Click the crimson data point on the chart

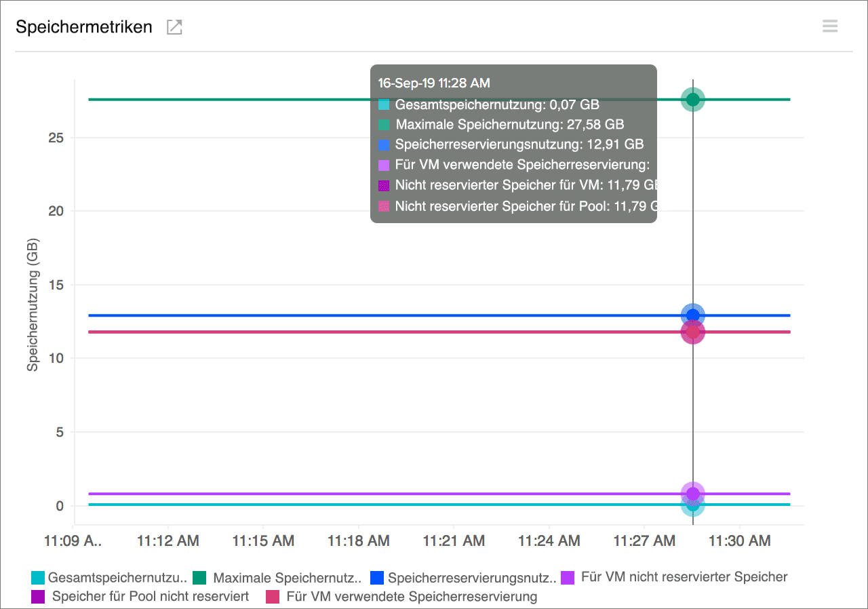click(692, 331)
